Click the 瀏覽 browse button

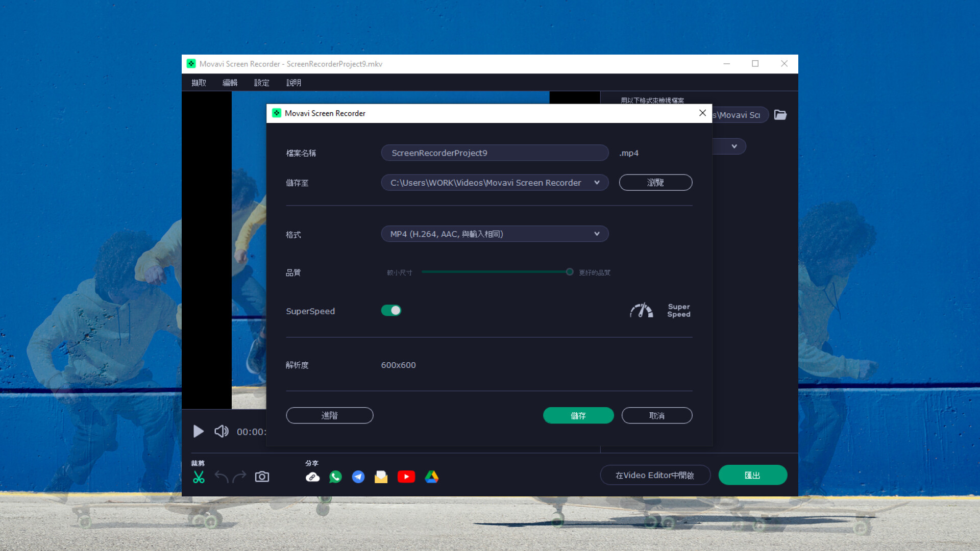click(655, 183)
